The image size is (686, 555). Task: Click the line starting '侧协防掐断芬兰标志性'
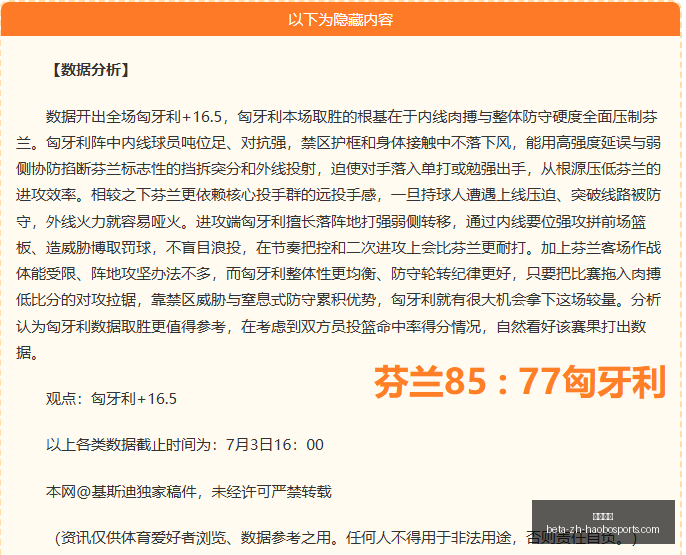point(338,169)
